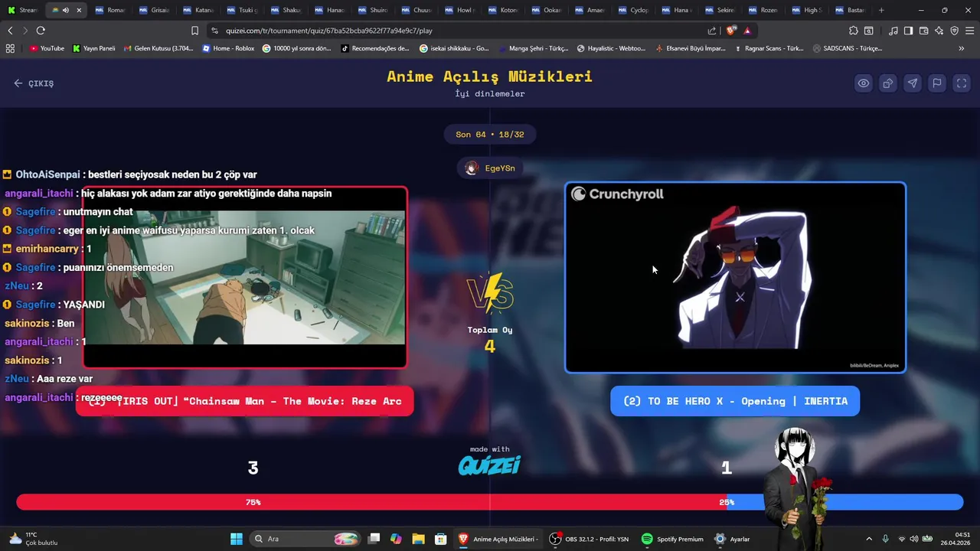Open the Brave Wallet icon
Image resolution: width=980 pixels, height=551 pixels.
coord(923,31)
